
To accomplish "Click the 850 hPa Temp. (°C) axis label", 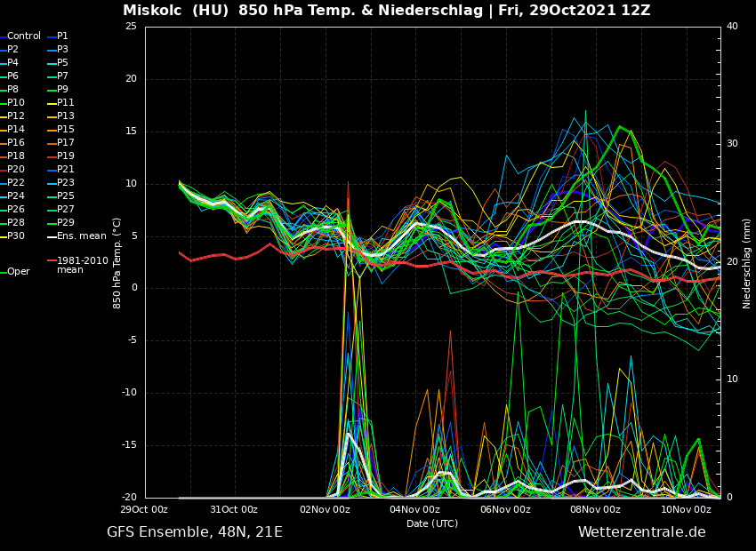I will [x=117, y=263].
